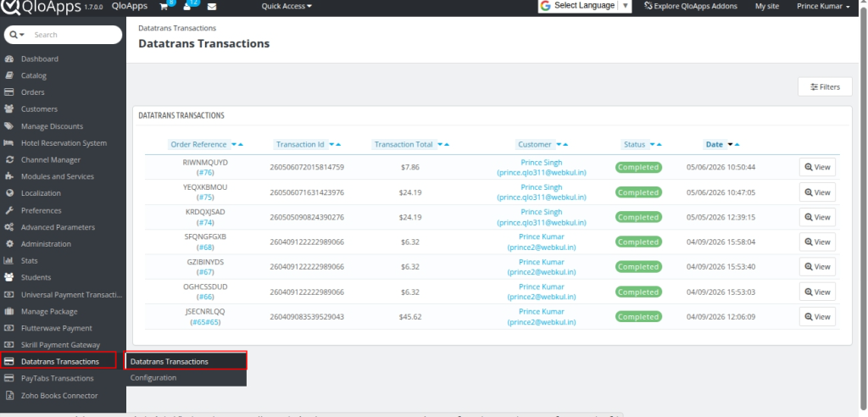The image size is (868, 417).
Task: Select Datatrans Transactions in sidebar
Action: (58, 362)
